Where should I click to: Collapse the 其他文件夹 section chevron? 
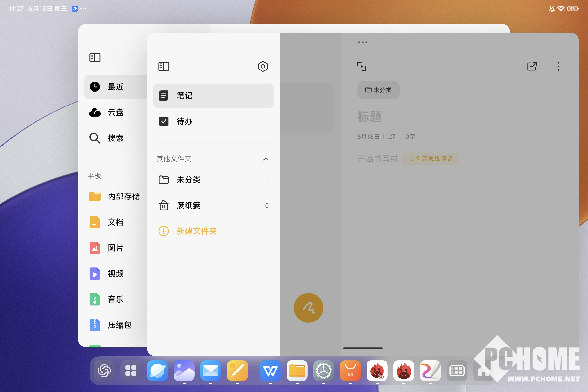pyautogui.click(x=266, y=159)
